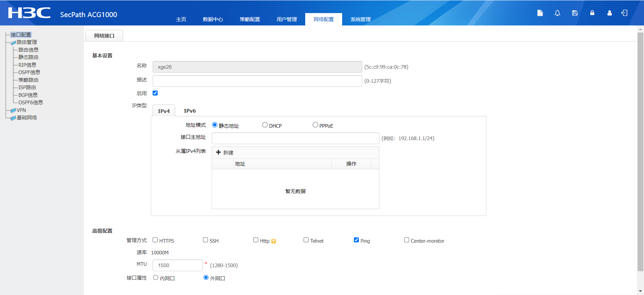Click the padlock icon in the header
This screenshot has height=295, width=644.
click(592, 13)
